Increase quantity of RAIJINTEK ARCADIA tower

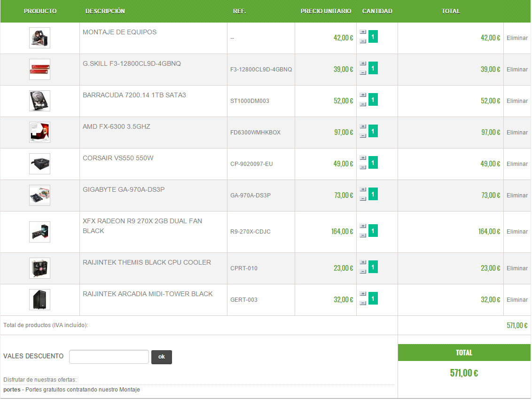[x=363, y=294]
